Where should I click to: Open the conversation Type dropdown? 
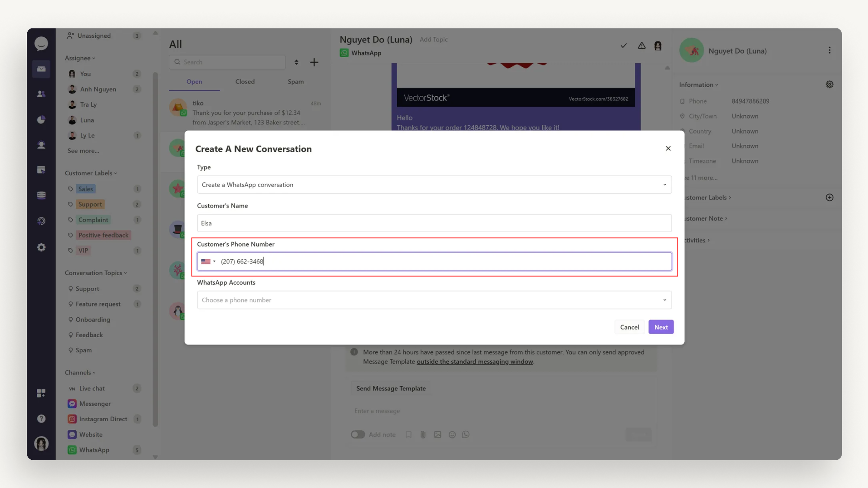click(x=434, y=185)
